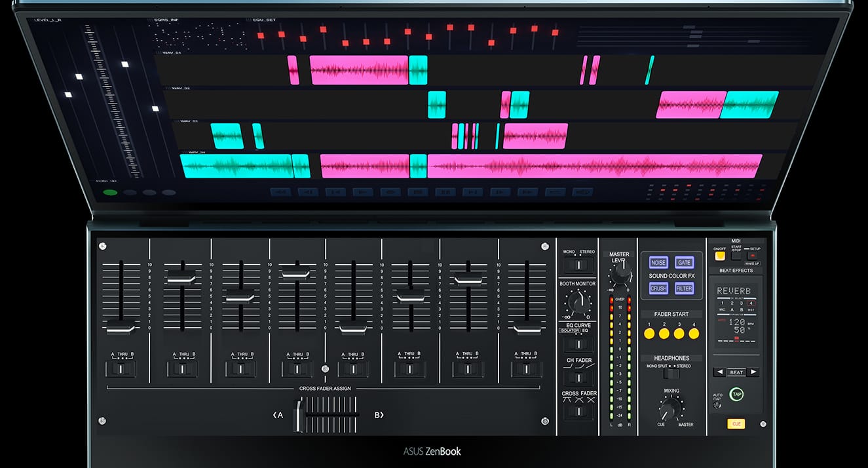This screenshot has width=868, height=468.
Task: Click the cross fader handle near A
Action: coord(300,415)
